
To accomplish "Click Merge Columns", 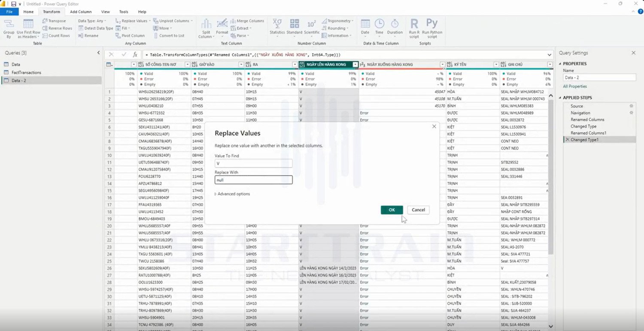I will click(247, 21).
